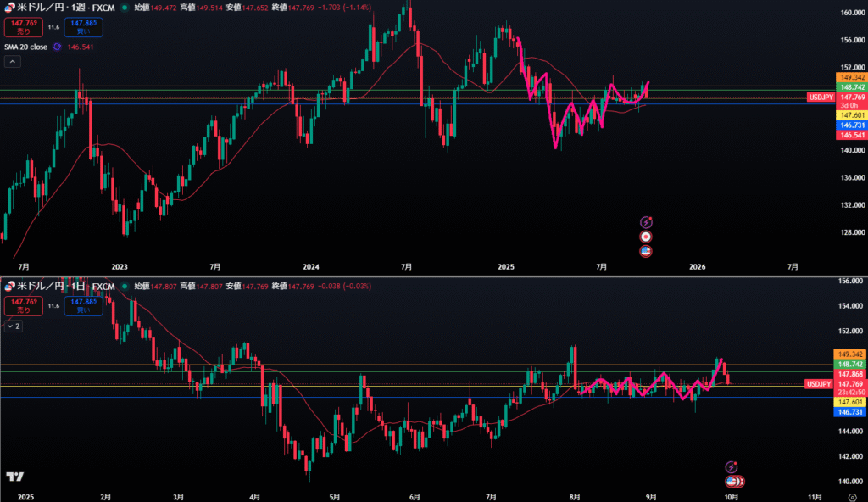Click the red Sell button on weekly chart
Screen dimensions: 868x502
tap(23, 25)
